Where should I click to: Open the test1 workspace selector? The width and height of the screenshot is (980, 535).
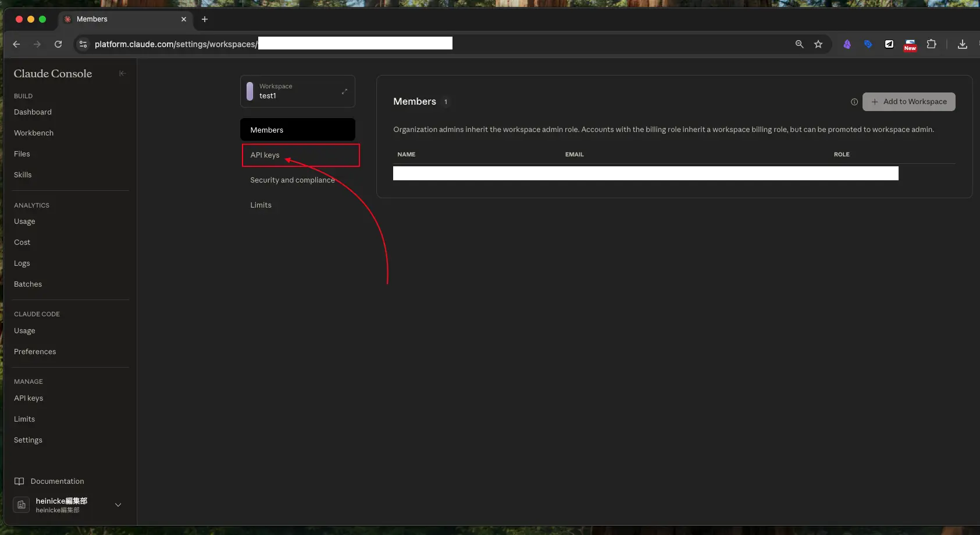[297, 91]
